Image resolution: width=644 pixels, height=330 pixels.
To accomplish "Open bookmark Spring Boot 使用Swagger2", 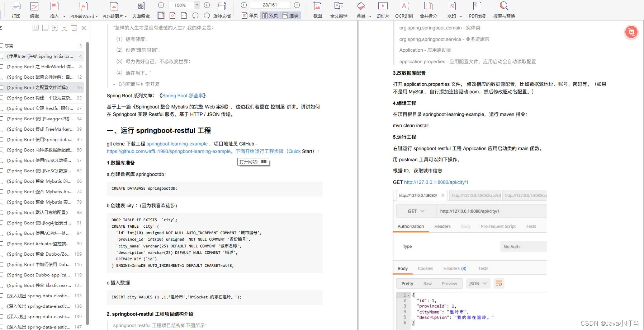I will point(42,119).
